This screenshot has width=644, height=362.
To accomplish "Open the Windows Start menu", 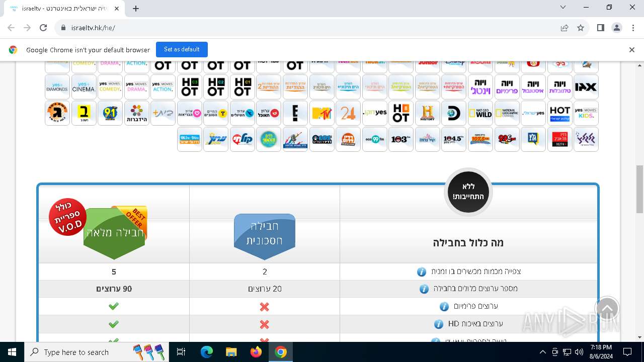I will pos(12,352).
